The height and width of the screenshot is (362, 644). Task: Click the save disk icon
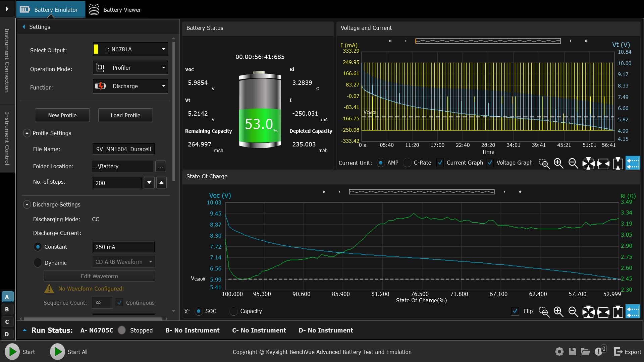coord(572,352)
